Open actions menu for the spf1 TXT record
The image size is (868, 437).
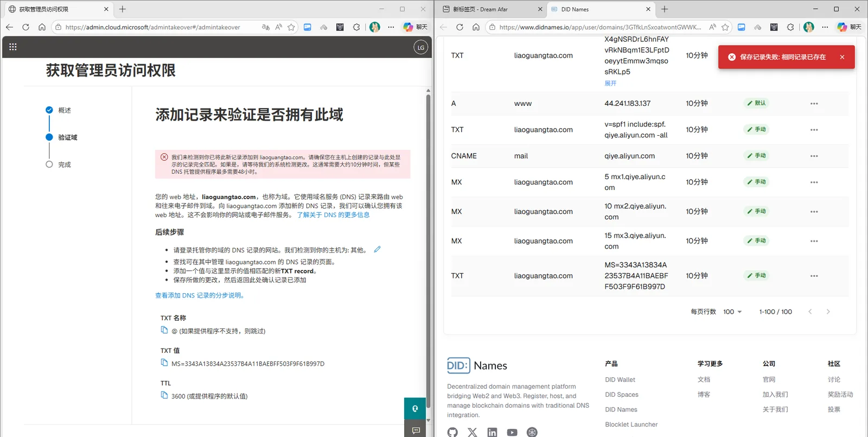(814, 130)
